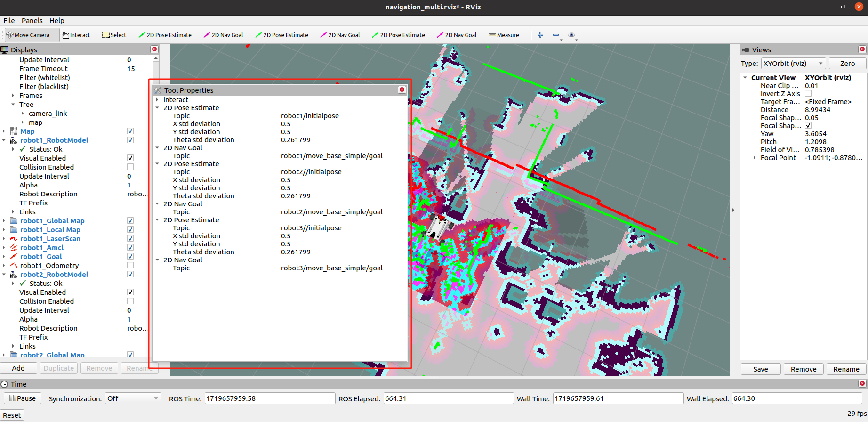The height and width of the screenshot is (422, 868).
Task: Toggle the Map display checkbox
Action: [x=130, y=131]
